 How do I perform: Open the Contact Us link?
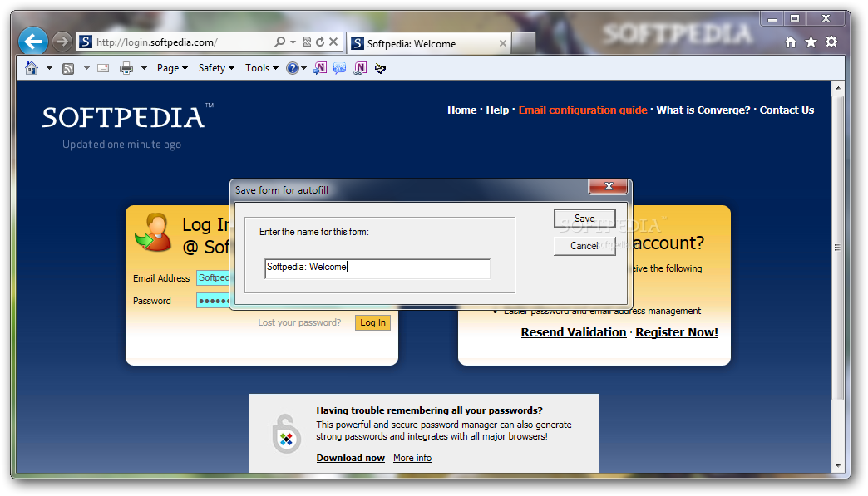[787, 110]
